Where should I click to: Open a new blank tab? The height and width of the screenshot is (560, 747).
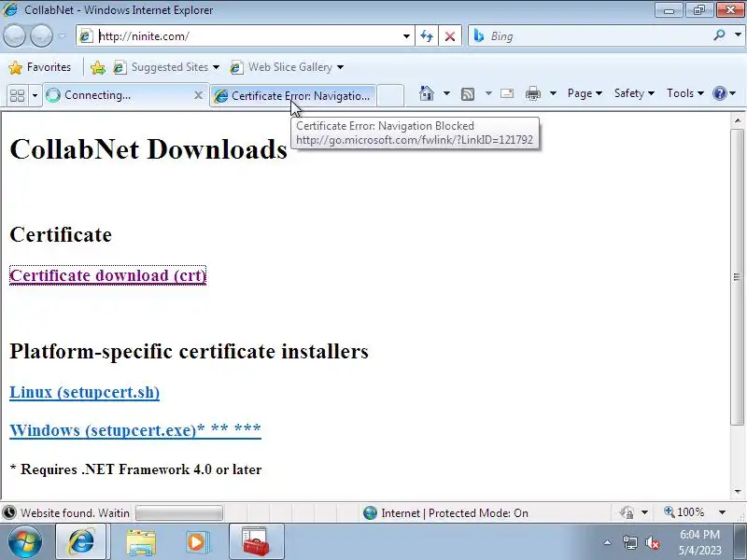pos(390,95)
